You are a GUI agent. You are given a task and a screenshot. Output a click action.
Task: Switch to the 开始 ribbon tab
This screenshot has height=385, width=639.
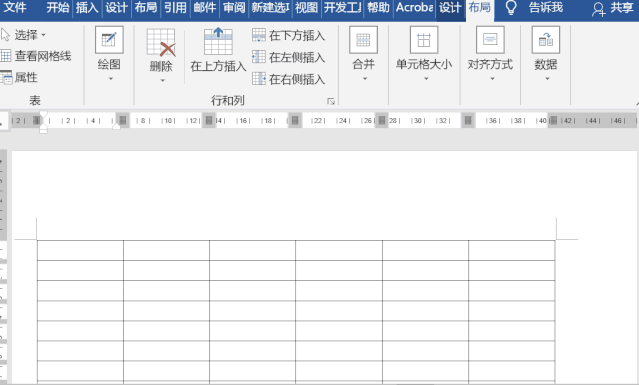coord(57,7)
